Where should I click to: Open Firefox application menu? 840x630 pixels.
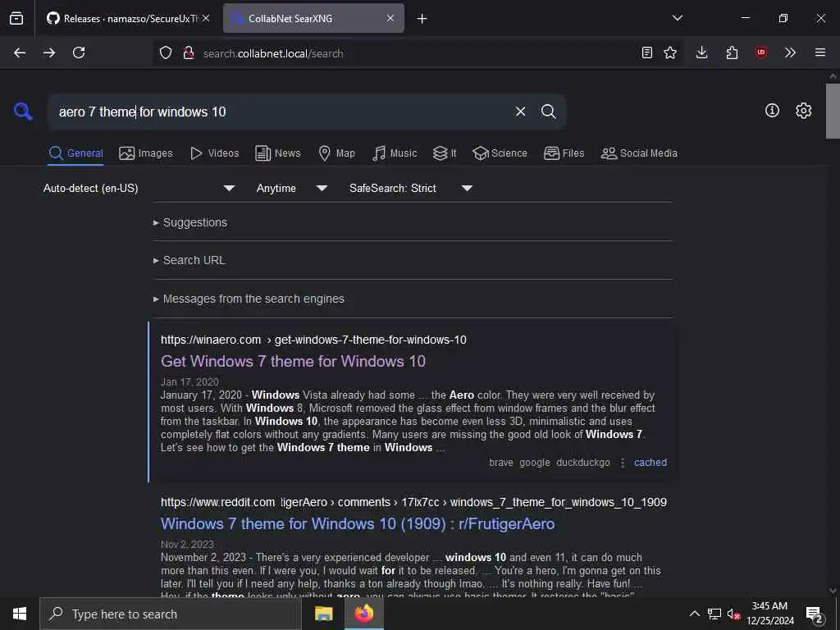point(820,52)
